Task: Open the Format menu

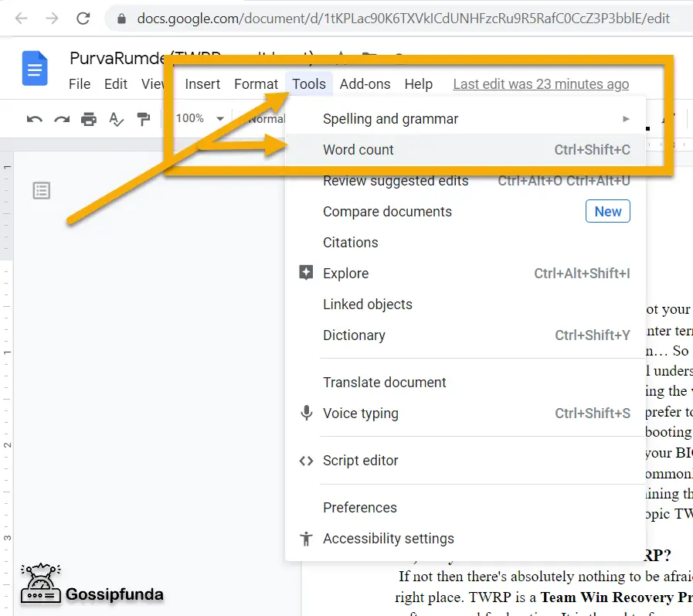Action: click(256, 84)
